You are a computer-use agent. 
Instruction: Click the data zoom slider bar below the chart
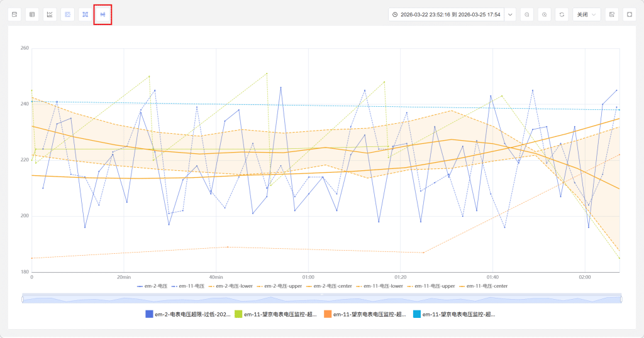321,298
